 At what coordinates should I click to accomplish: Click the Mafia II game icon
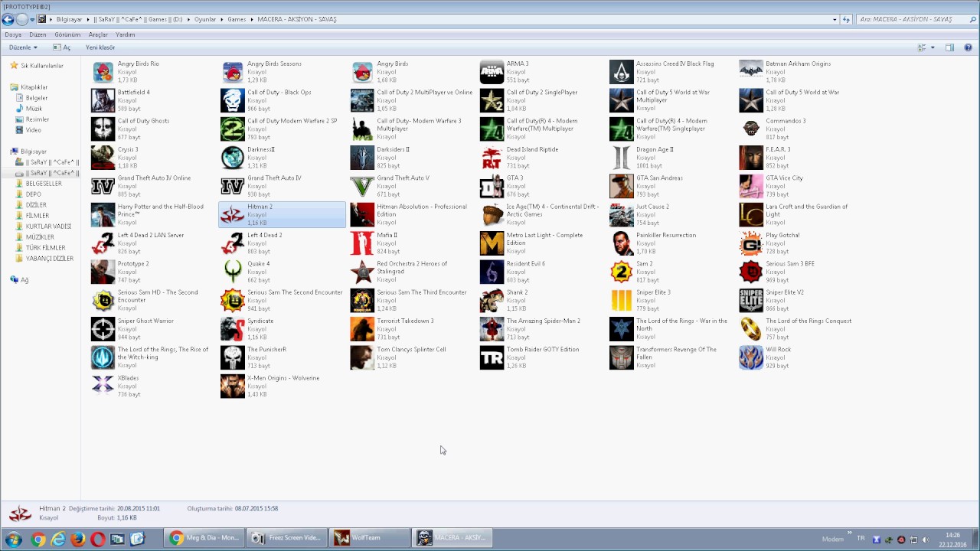[362, 243]
